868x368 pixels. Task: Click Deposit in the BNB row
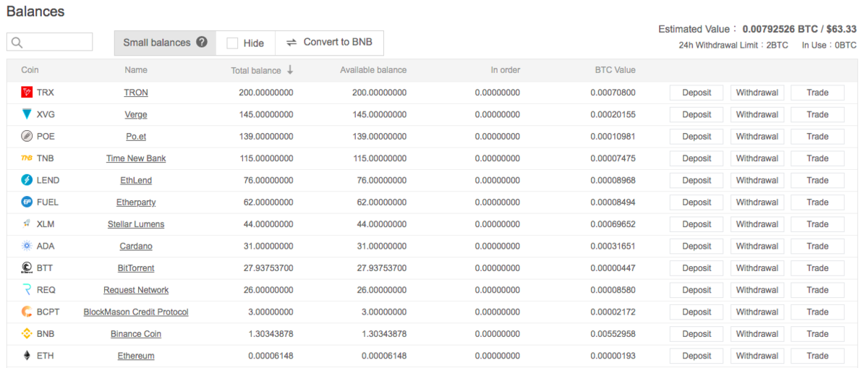(697, 333)
